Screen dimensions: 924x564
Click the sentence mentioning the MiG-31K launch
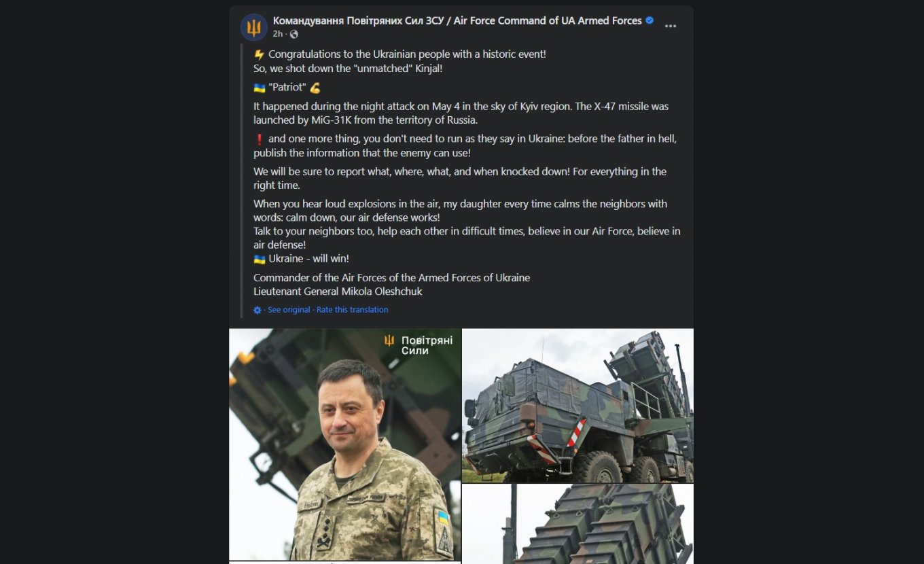(x=461, y=113)
